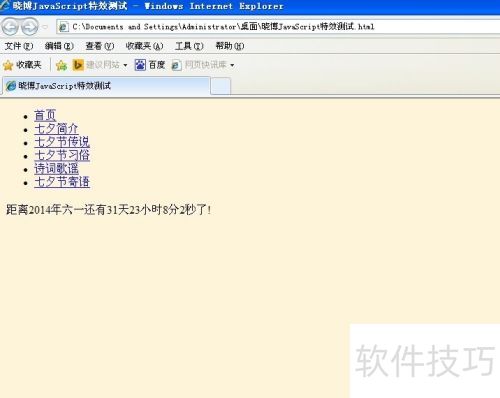
Task: Click the 网页快讯库 item
Action: pos(199,65)
